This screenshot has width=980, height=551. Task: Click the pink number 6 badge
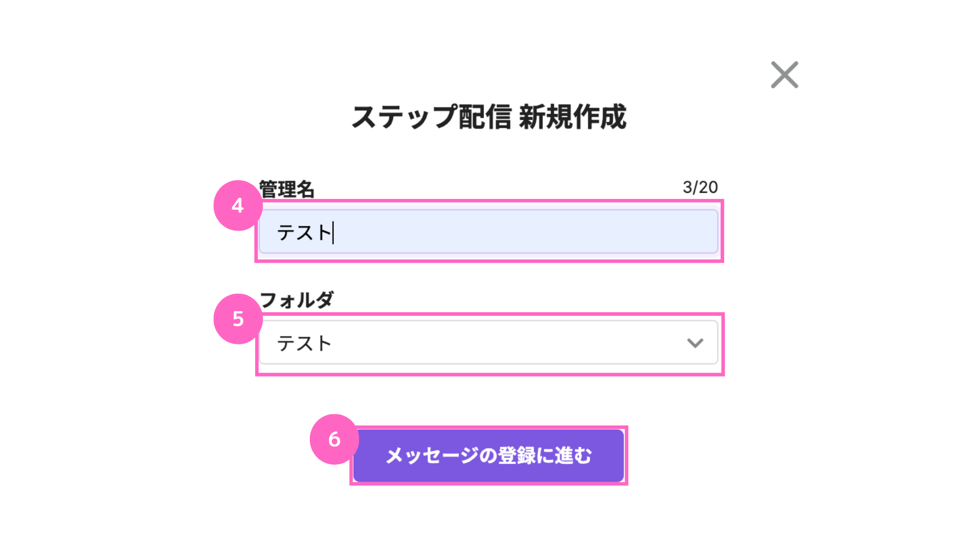point(334,439)
